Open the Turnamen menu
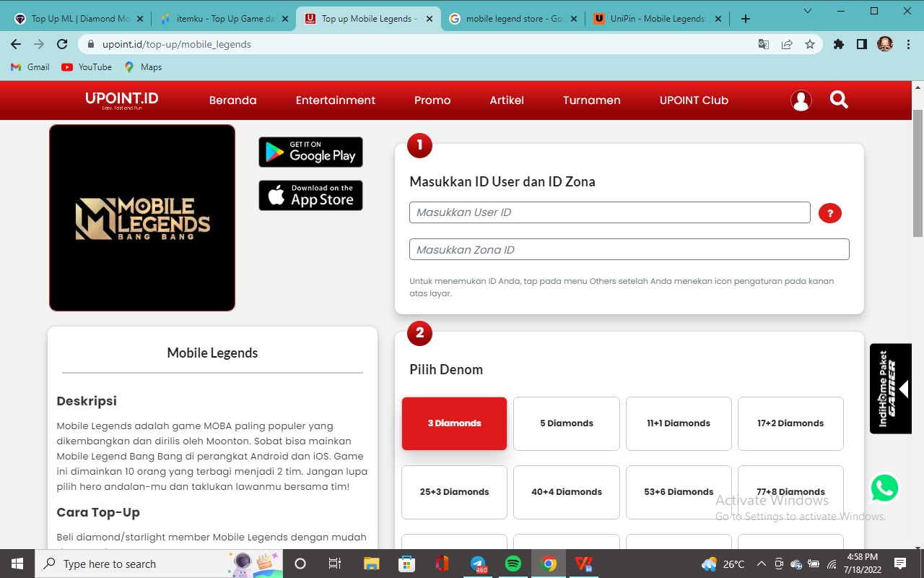 591,100
